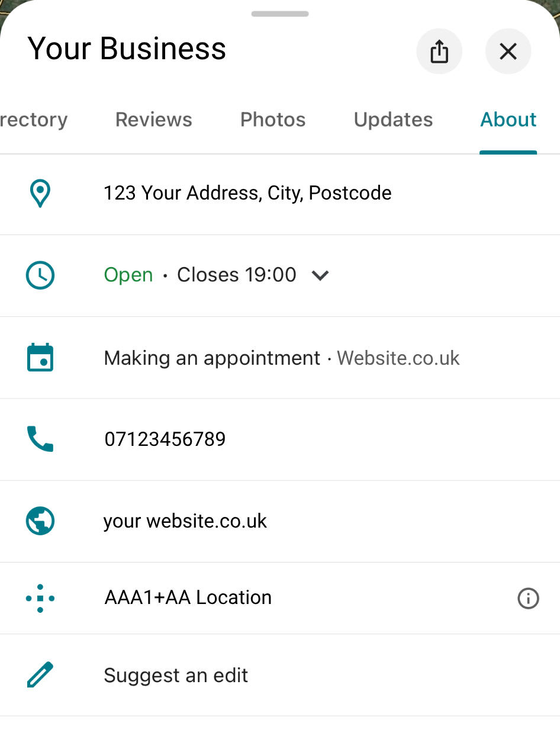Tap the location pin icon
The image size is (560, 739).
(40, 194)
